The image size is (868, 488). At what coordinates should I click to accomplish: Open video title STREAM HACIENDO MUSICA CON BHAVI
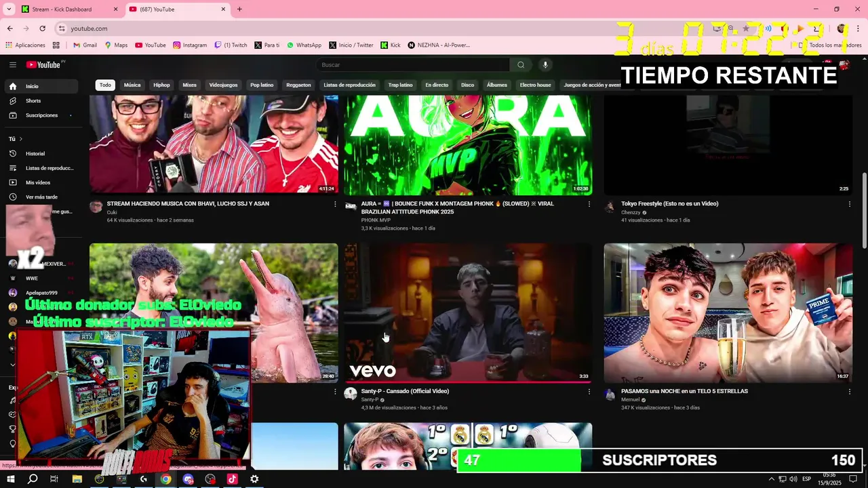[188, 203]
